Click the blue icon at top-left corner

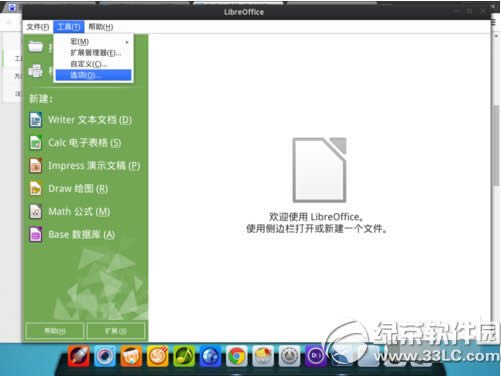(x=12, y=7)
